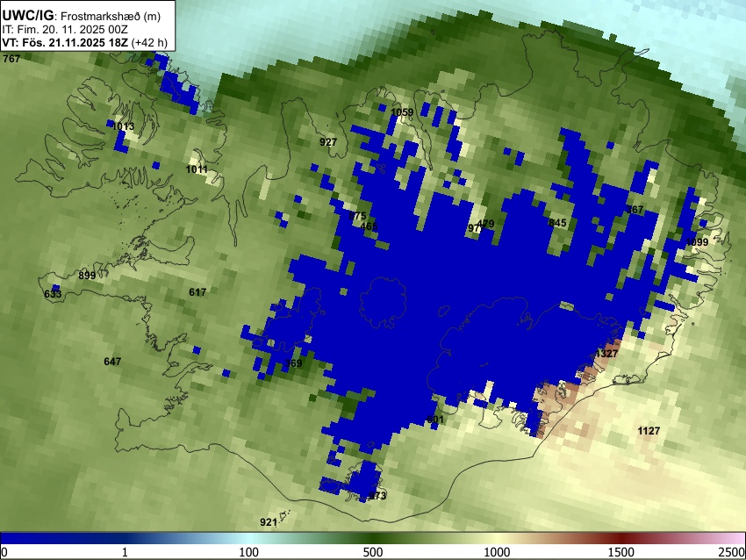The height and width of the screenshot is (560, 746).
Task: Click the map value 899
Action: (x=87, y=276)
